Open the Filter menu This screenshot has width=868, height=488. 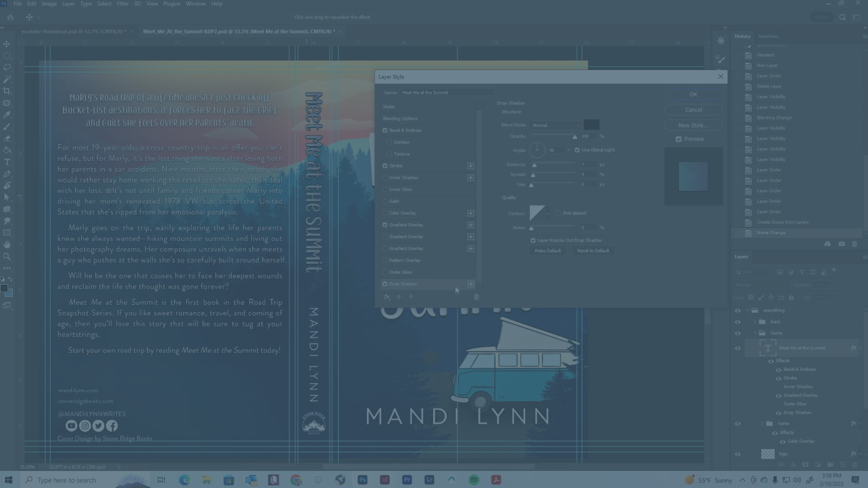(123, 4)
